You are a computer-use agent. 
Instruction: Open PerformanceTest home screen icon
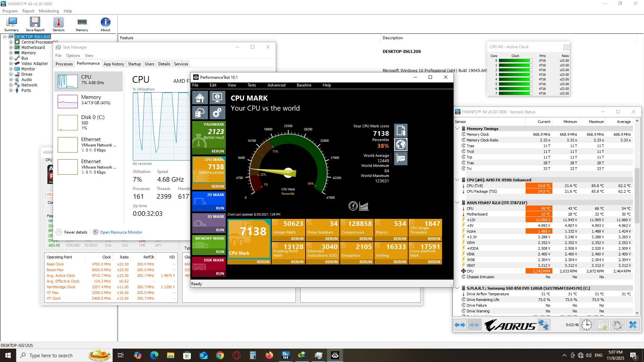tap(200, 98)
